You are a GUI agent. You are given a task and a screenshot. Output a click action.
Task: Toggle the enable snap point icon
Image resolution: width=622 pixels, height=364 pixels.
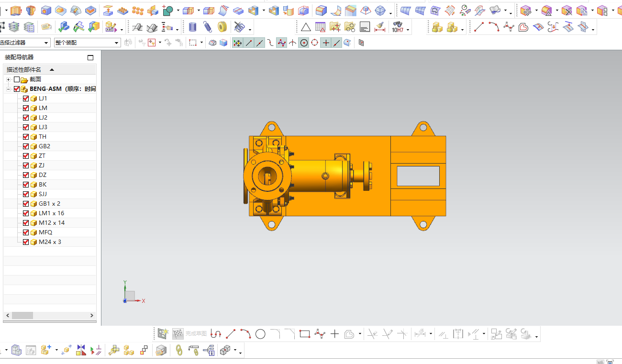238,43
